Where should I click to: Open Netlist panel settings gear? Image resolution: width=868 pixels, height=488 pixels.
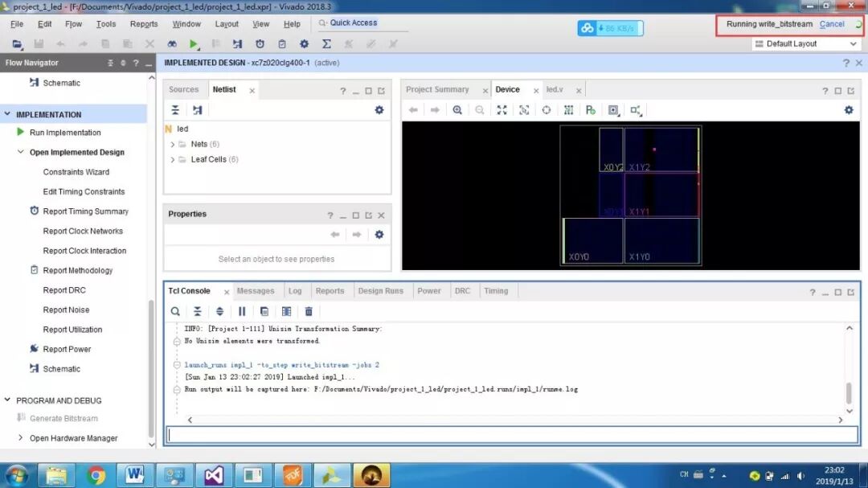point(379,109)
